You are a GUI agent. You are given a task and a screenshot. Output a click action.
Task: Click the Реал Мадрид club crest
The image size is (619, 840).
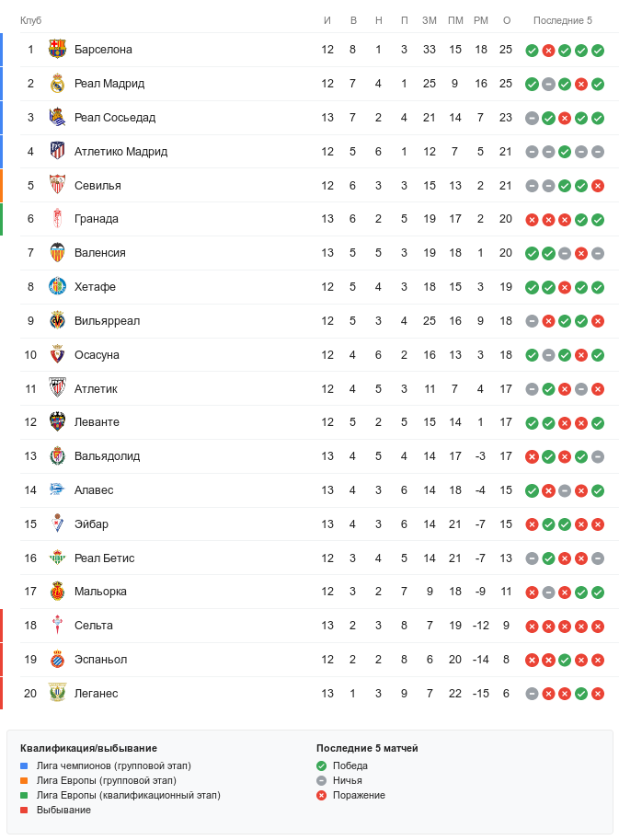[57, 84]
